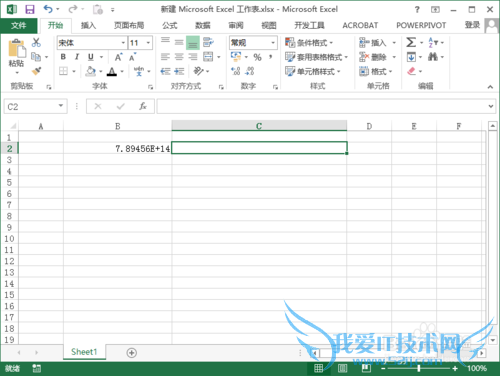Viewport: 500px width, 376px height.
Task: Apply percent style format
Action: tap(257, 57)
